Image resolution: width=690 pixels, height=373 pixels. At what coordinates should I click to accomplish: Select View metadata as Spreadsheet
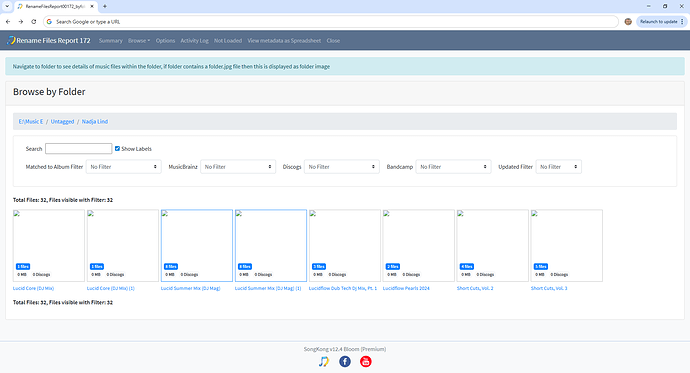click(x=284, y=40)
